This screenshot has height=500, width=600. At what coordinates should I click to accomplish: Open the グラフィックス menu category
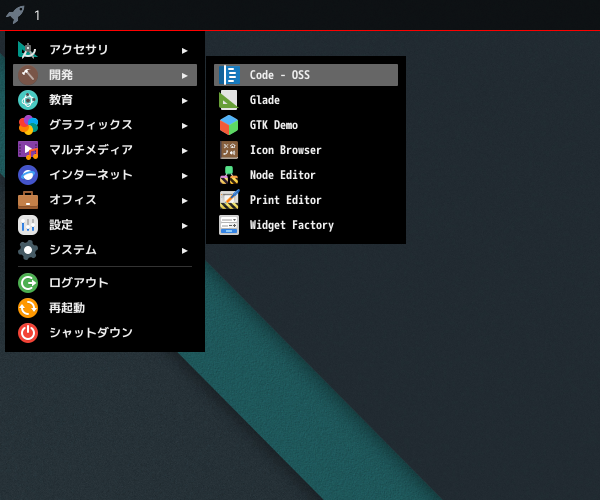tap(105, 125)
